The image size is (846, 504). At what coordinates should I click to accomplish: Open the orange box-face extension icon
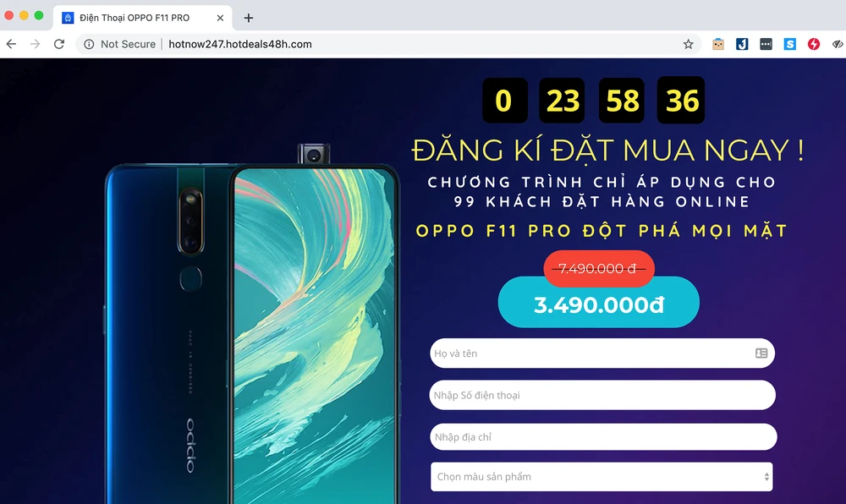point(718,44)
